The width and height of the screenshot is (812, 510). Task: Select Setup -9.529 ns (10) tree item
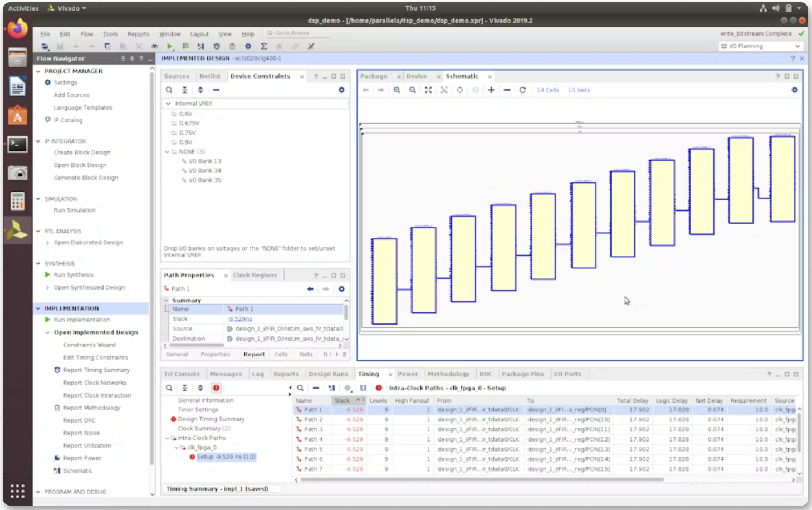(226, 457)
